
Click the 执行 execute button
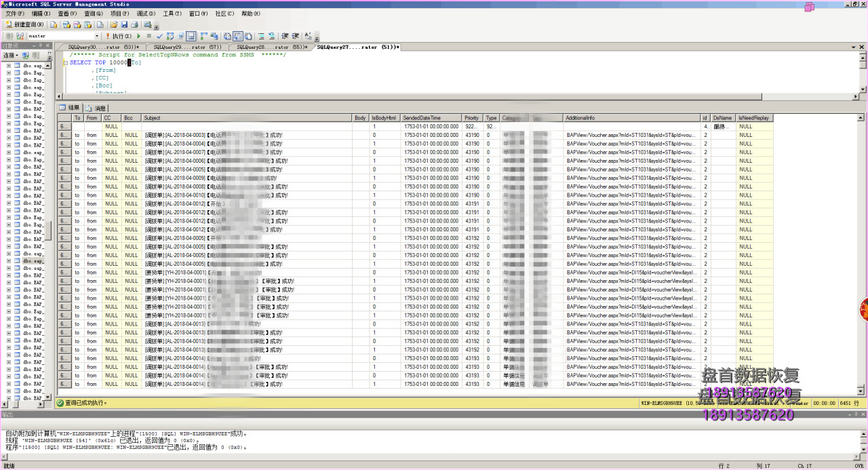119,36
